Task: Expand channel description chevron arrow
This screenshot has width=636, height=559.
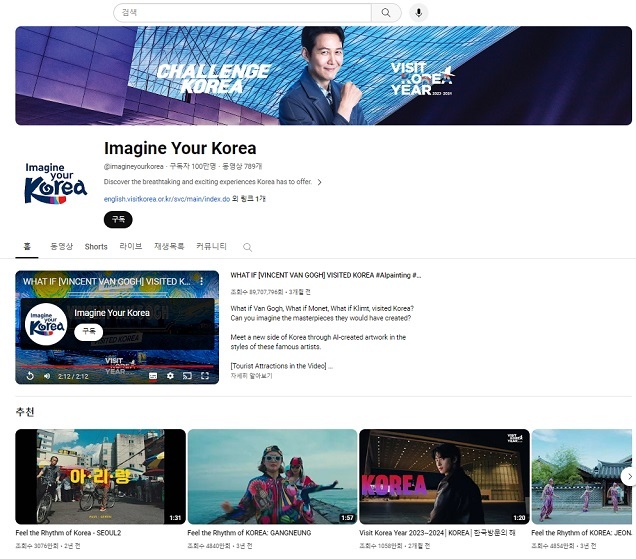Action: pyautogui.click(x=320, y=182)
